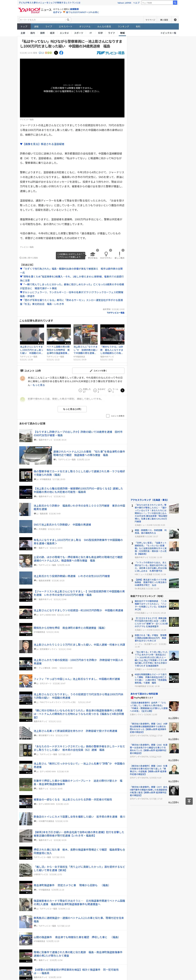The height and width of the screenshot is (980, 196).
Task: Click the ヘルプ link in header
Action: (x=136, y=3)
